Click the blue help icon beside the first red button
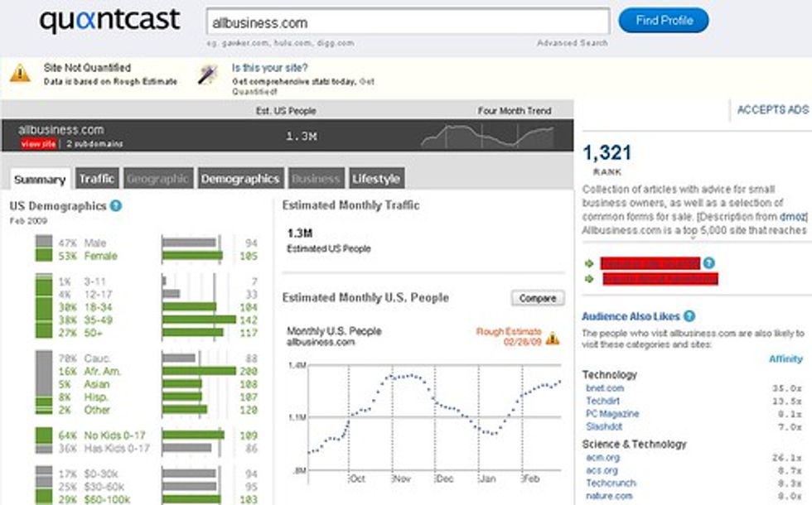The width and height of the screenshot is (812, 505). pyautogui.click(x=709, y=262)
